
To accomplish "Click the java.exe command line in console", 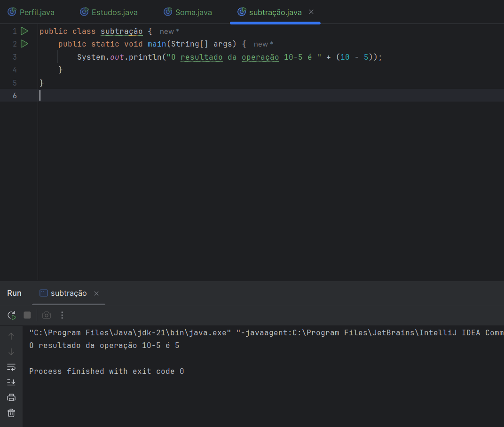I will point(266,333).
